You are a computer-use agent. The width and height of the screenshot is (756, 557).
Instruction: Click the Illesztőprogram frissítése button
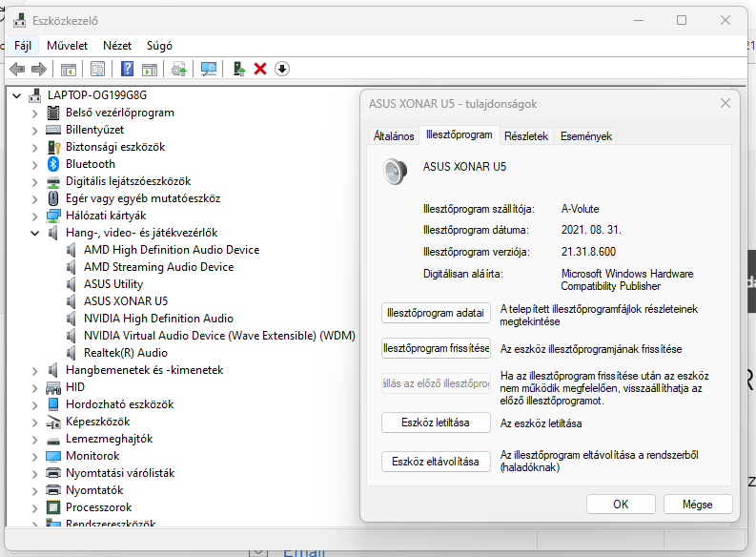[436, 348]
